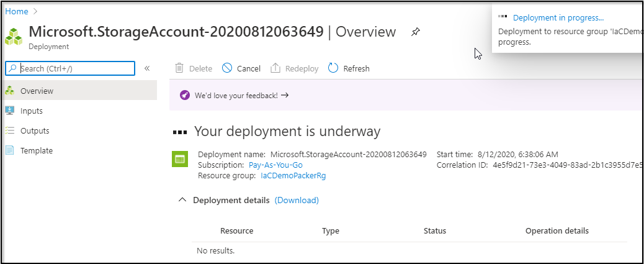Click the progress dots beside underway heading
Image resolution: width=644 pixels, height=264 pixels.
click(181, 132)
